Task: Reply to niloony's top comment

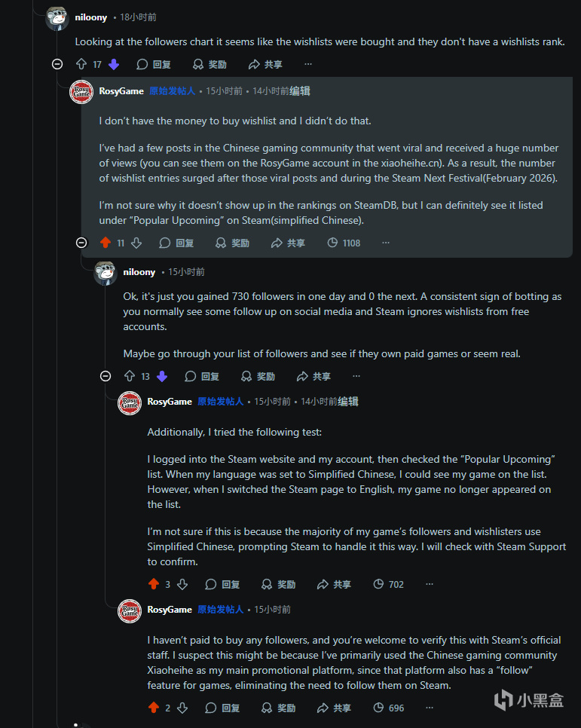Action: [x=154, y=65]
